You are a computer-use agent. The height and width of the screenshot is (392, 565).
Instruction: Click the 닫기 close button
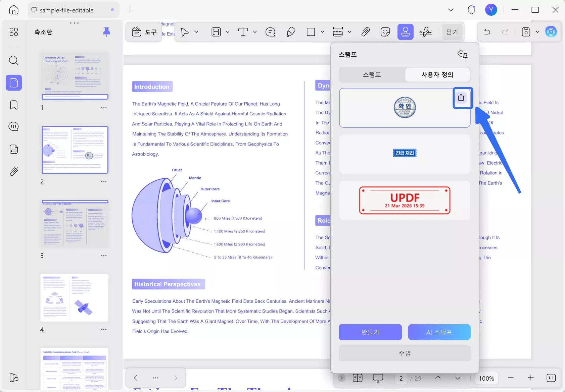(x=452, y=32)
